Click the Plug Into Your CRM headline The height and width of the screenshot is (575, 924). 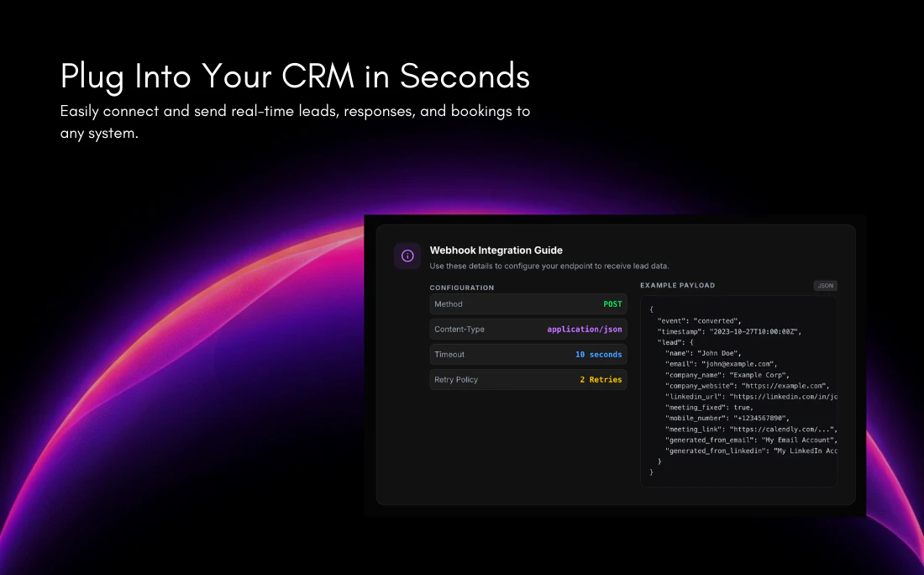coord(294,76)
